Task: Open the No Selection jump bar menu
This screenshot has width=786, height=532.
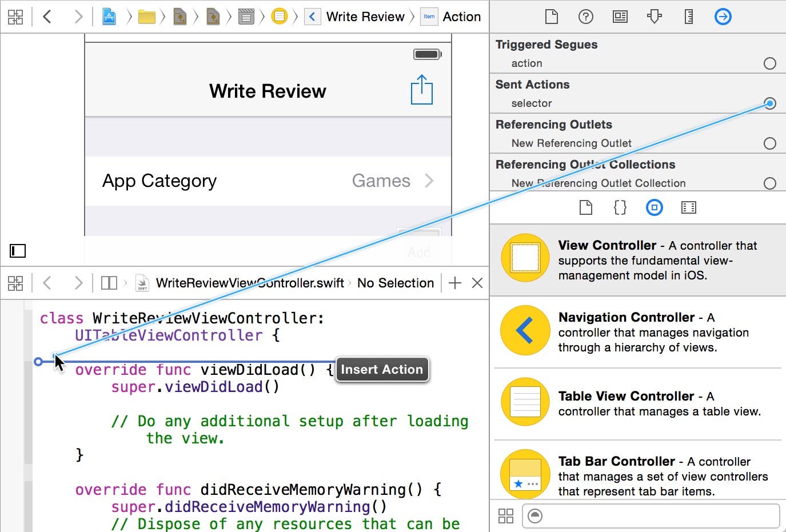Action: tap(395, 283)
